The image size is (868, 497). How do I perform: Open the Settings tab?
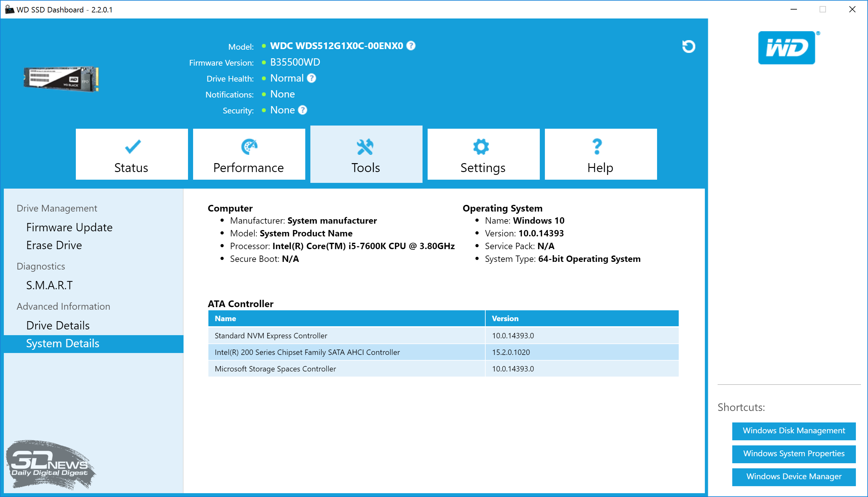pyautogui.click(x=483, y=154)
